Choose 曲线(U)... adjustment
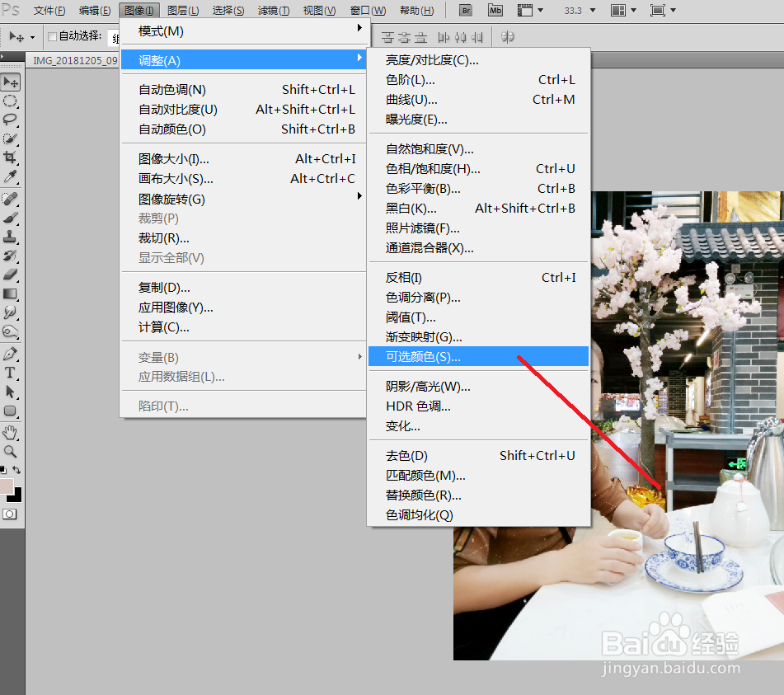784x695 pixels. point(478,100)
